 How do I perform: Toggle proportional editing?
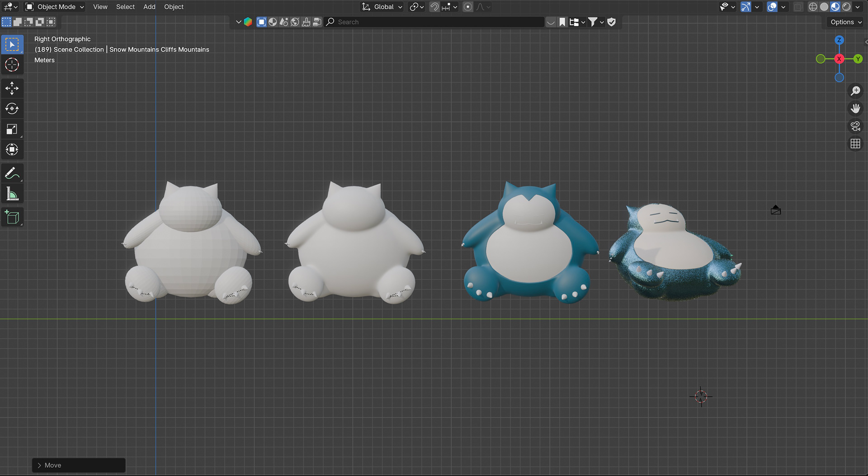click(x=468, y=7)
